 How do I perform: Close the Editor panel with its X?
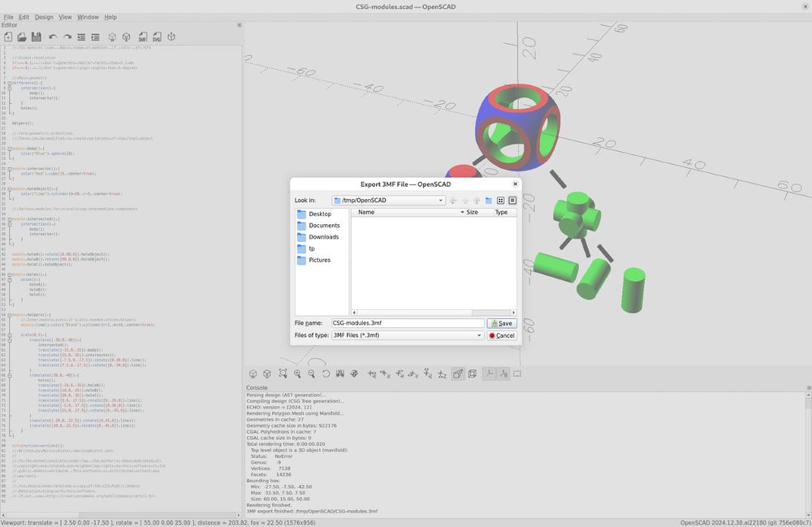tap(240, 25)
